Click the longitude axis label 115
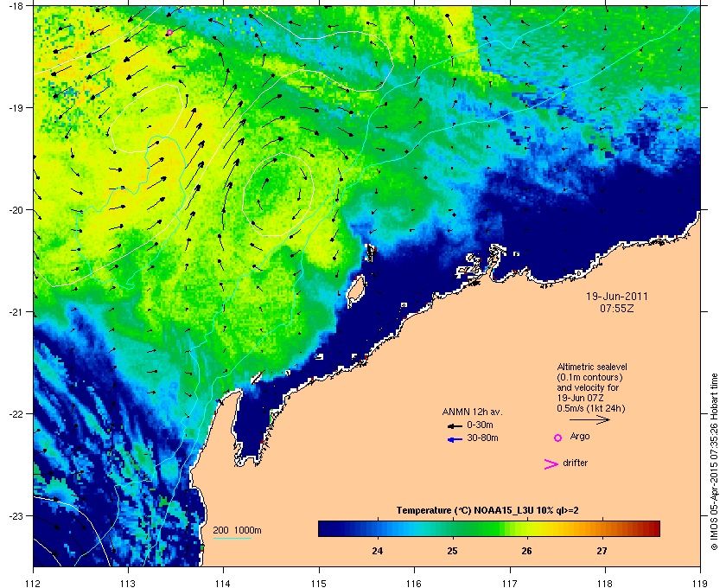 [x=319, y=583]
